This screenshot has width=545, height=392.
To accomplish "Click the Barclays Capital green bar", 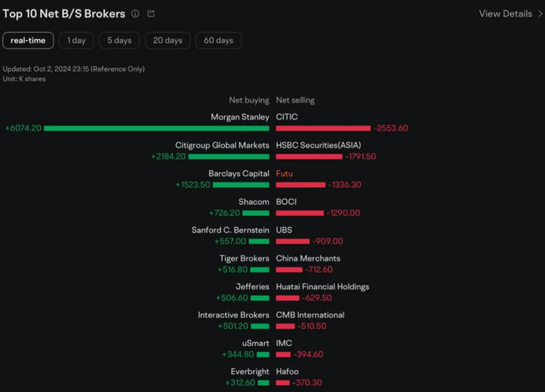I will pos(241,185).
